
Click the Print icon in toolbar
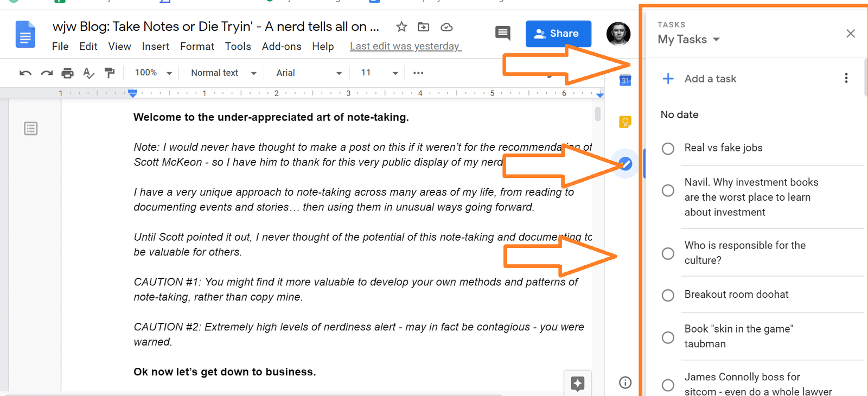coord(67,73)
